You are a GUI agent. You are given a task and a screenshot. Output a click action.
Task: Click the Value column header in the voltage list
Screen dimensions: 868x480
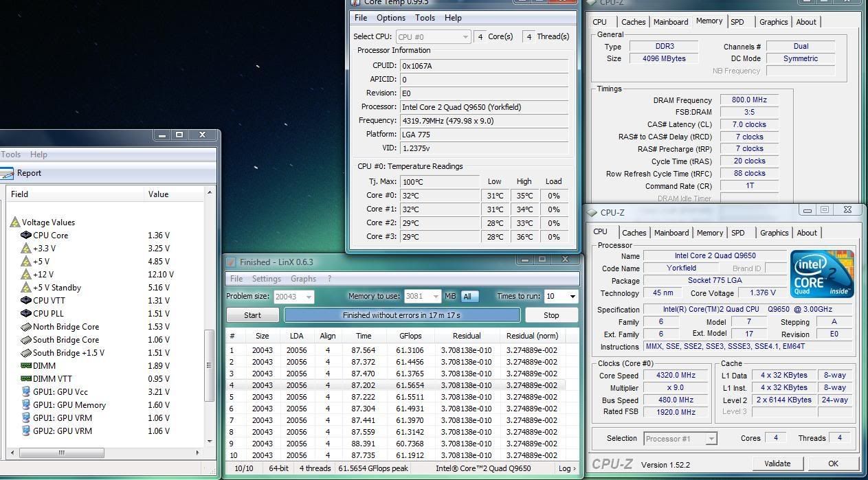(175, 194)
